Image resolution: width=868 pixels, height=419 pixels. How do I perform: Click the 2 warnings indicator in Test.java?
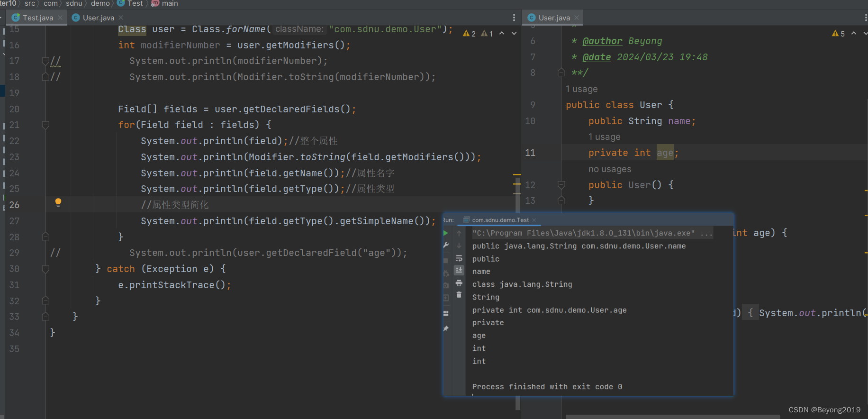[x=470, y=34]
